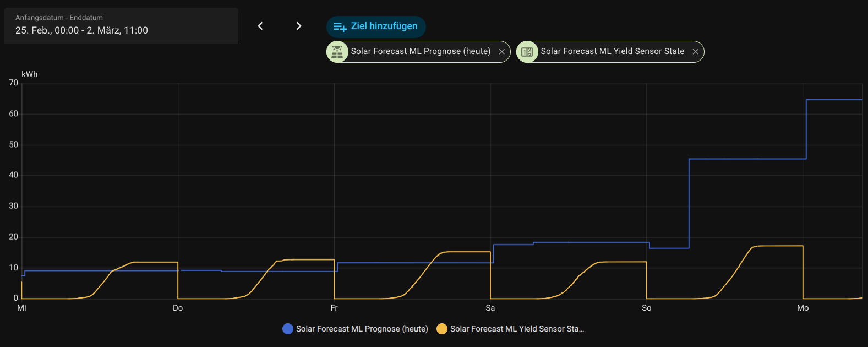Click the 'Fr' x-axis day label
Screen dimensions: 868x347
point(334,308)
